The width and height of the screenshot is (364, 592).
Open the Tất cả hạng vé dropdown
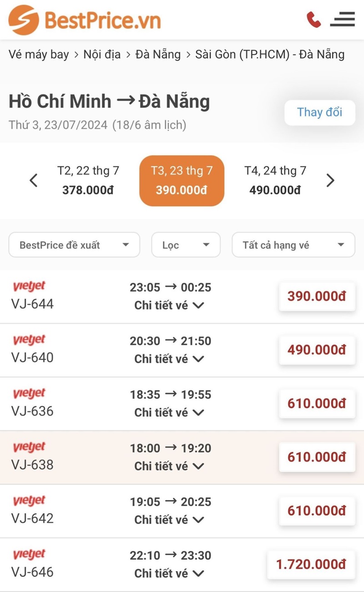(x=293, y=245)
